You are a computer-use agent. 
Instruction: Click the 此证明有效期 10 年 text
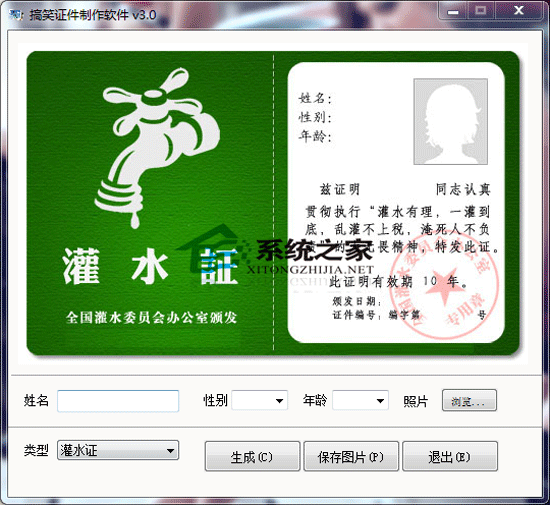pyautogui.click(x=397, y=281)
